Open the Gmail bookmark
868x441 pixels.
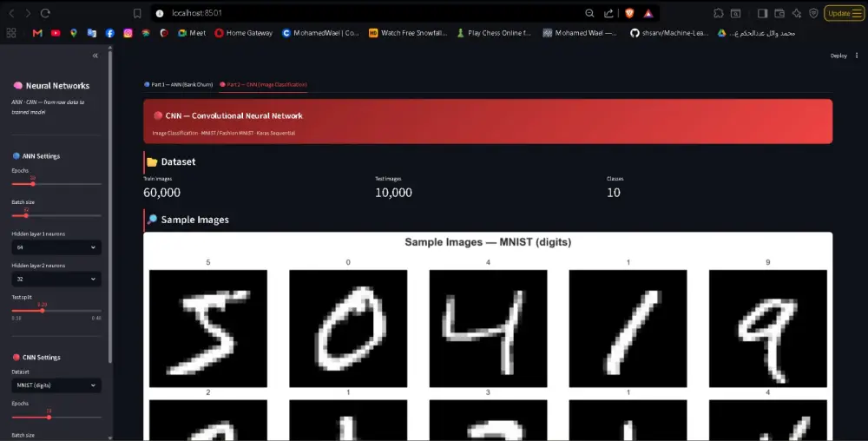coord(37,33)
